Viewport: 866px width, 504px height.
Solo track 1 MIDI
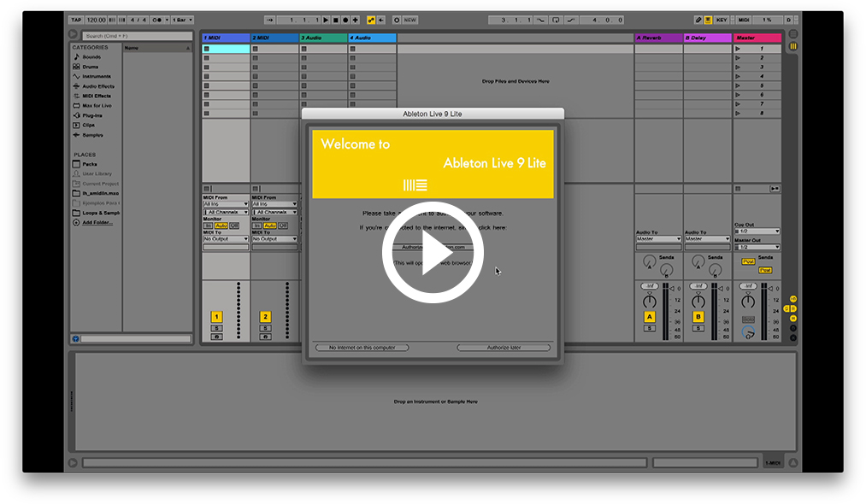[216, 329]
